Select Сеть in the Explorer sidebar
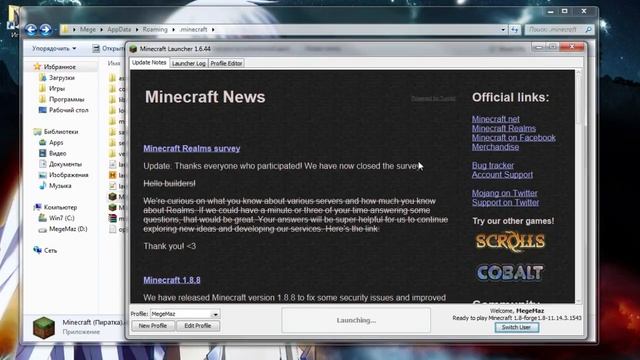Screen dimensions: 640x360 (50, 251)
